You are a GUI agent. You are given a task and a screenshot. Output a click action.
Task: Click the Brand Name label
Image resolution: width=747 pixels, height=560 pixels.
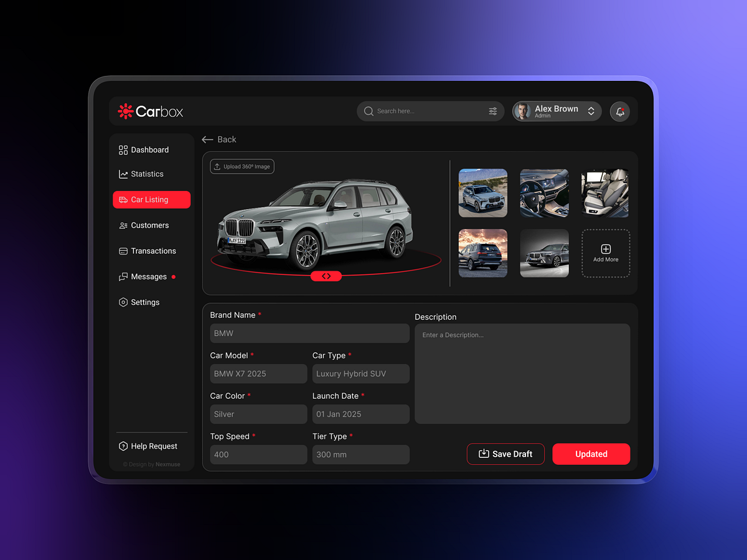(233, 315)
